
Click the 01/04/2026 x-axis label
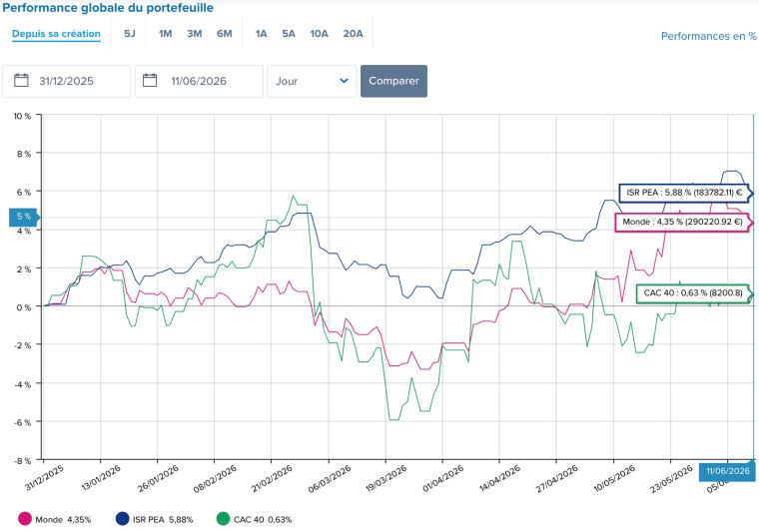pyautogui.click(x=442, y=478)
